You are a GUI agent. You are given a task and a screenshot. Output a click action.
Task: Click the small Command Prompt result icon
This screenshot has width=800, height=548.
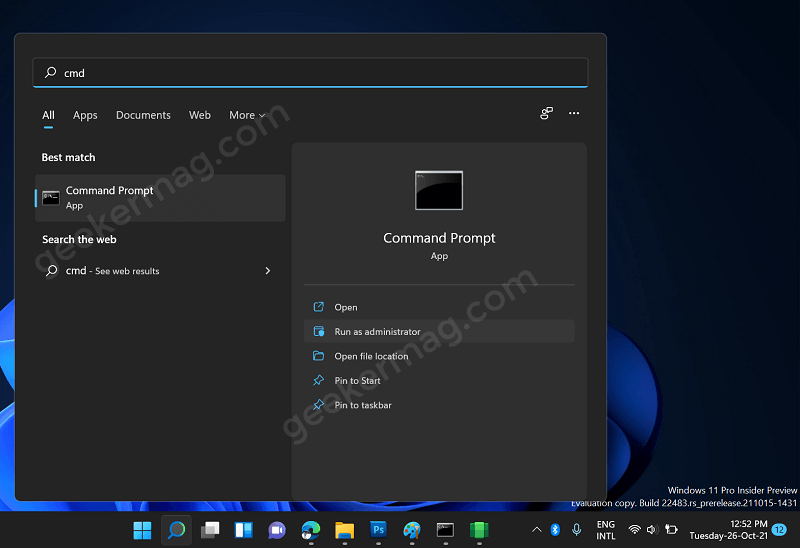click(51, 198)
